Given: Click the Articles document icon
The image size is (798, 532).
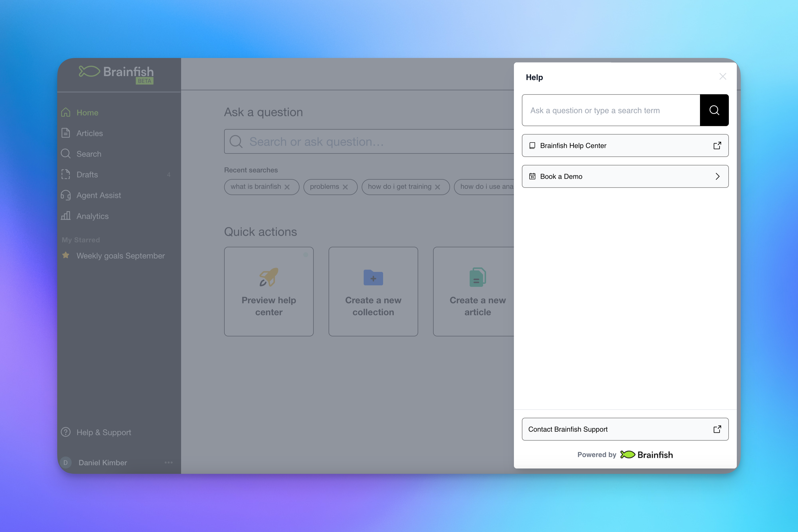Looking at the screenshot, I should point(66,133).
